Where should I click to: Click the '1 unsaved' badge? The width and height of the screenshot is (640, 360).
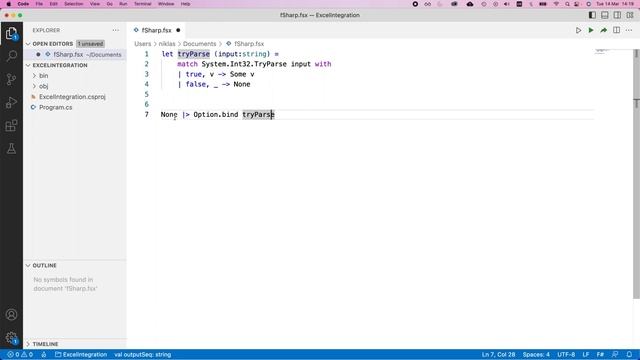(x=90, y=44)
